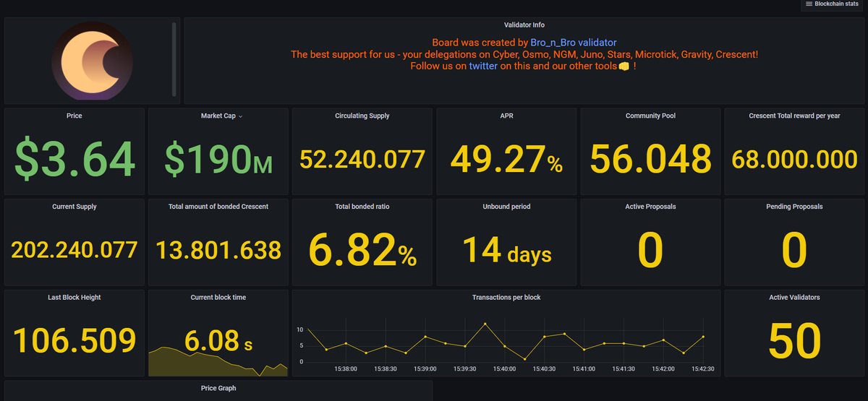Click the 0 under Active Proposals
This screenshot has width=868, height=401.
pyautogui.click(x=650, y=250)
